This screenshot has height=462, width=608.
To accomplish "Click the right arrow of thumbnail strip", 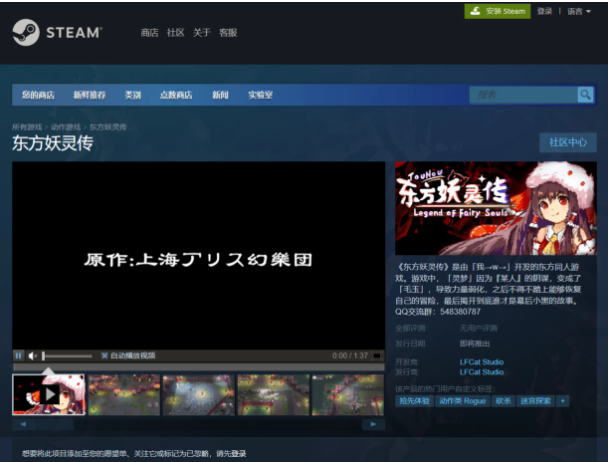I will pos(373,424).
